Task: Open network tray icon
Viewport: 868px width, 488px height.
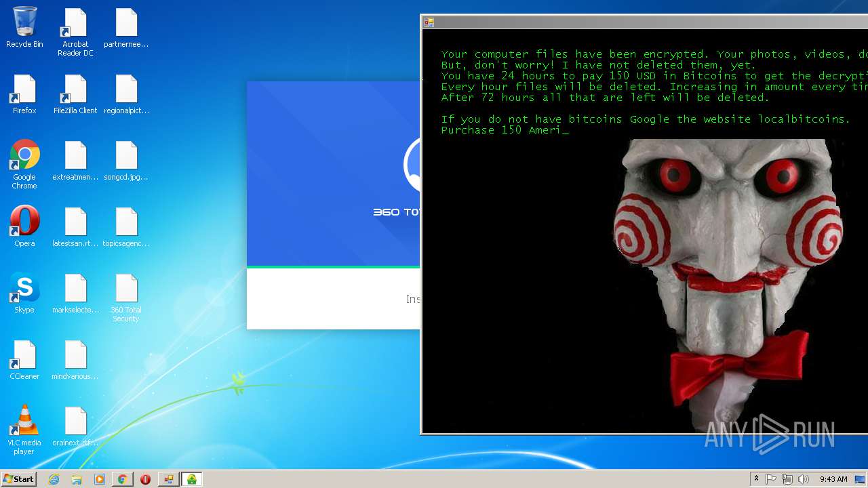Action: coord(787,479)
